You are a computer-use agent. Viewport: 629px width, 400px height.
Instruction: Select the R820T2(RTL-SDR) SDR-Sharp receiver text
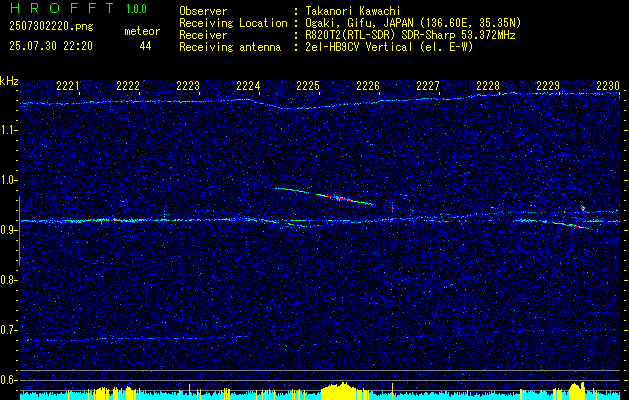[410, 35]
